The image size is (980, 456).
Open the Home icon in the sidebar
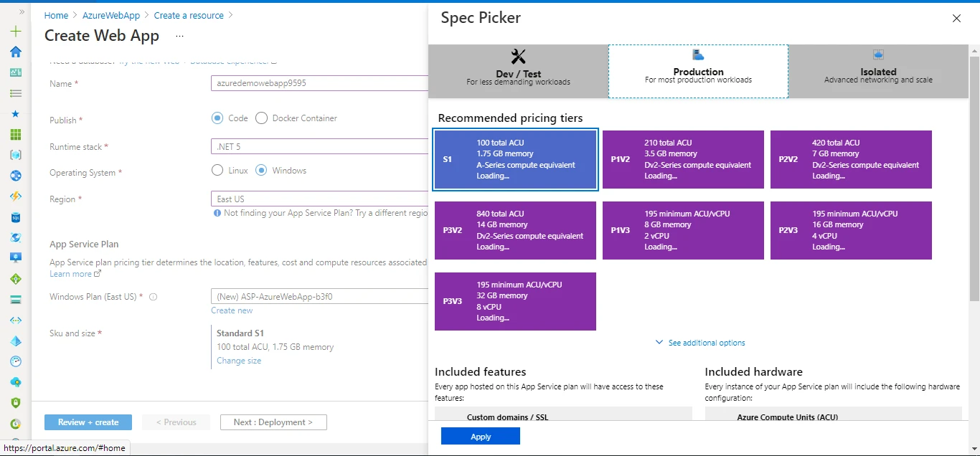coord(15,52)
